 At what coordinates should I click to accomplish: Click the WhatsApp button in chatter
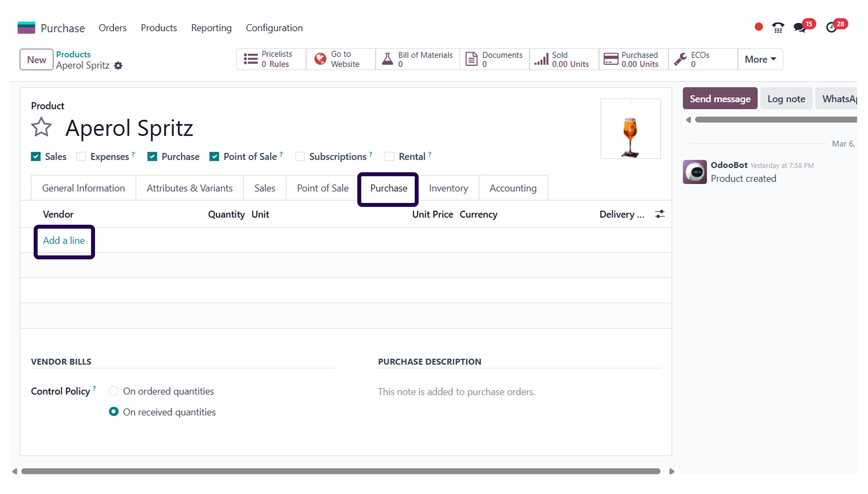tap(836, 99)
